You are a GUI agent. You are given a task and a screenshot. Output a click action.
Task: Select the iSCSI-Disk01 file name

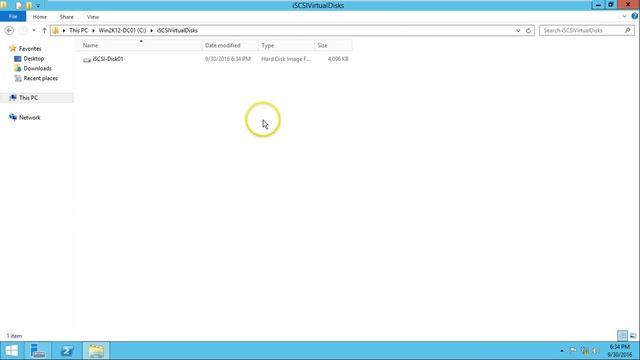coord(108,59)
